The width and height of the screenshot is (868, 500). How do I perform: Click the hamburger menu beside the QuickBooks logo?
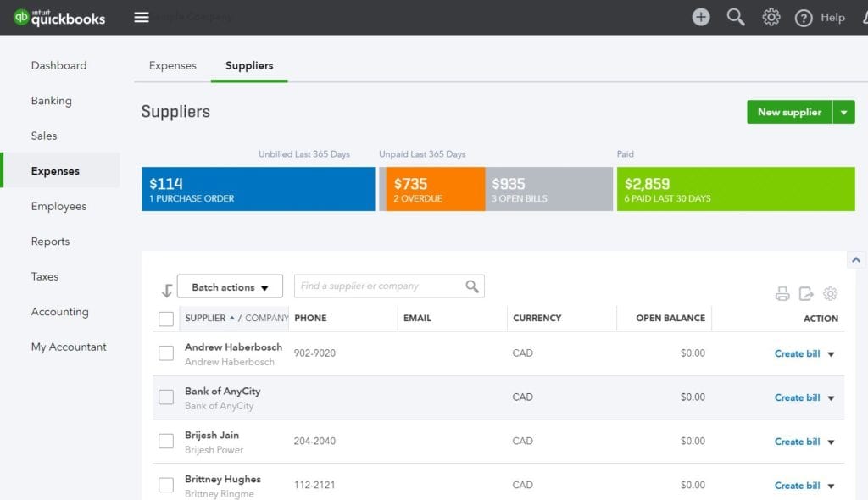pyautogui.click(x=141, y=16)
